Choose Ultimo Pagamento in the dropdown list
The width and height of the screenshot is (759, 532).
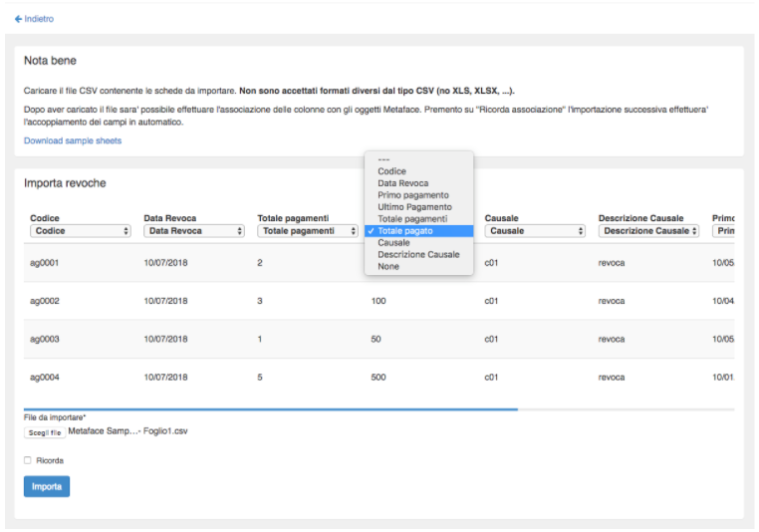click(414, 207)
